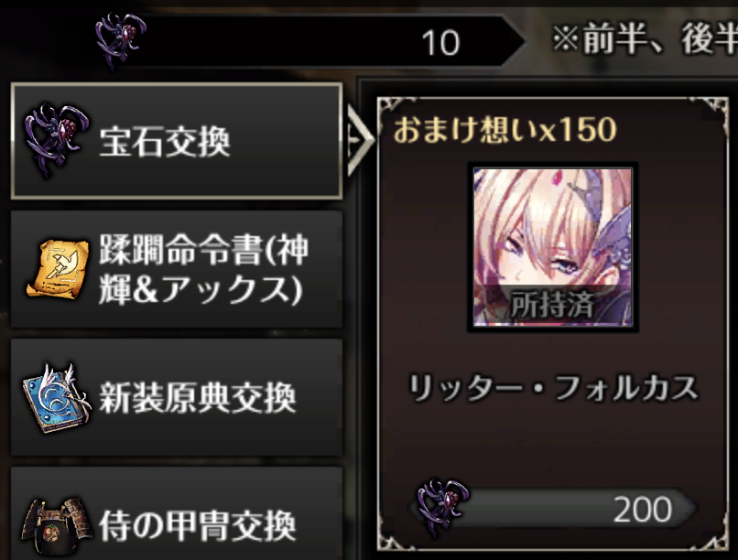Click the reward card's ornate frame
The image size is (738, 560).
552,324
